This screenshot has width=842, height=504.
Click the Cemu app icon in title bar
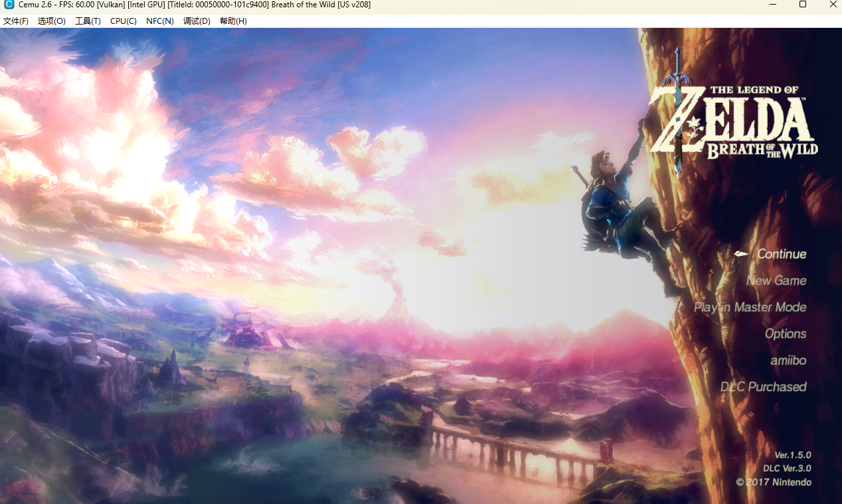[x=9, y=5]
